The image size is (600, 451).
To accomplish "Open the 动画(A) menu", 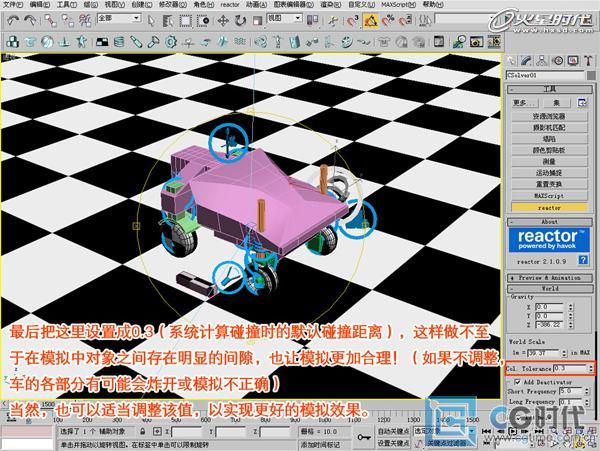I will [x=256, y=5].
